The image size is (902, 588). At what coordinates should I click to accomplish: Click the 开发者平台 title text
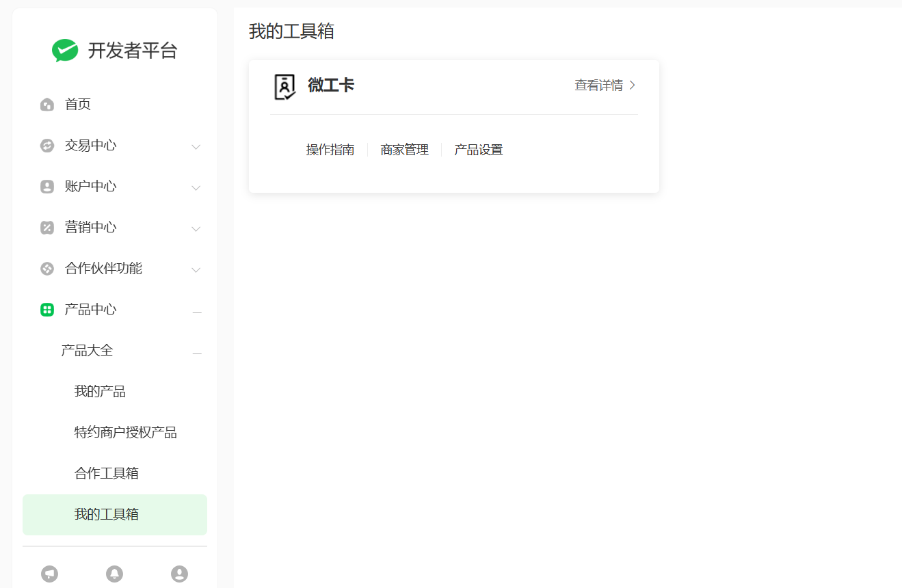pos(133,51)
